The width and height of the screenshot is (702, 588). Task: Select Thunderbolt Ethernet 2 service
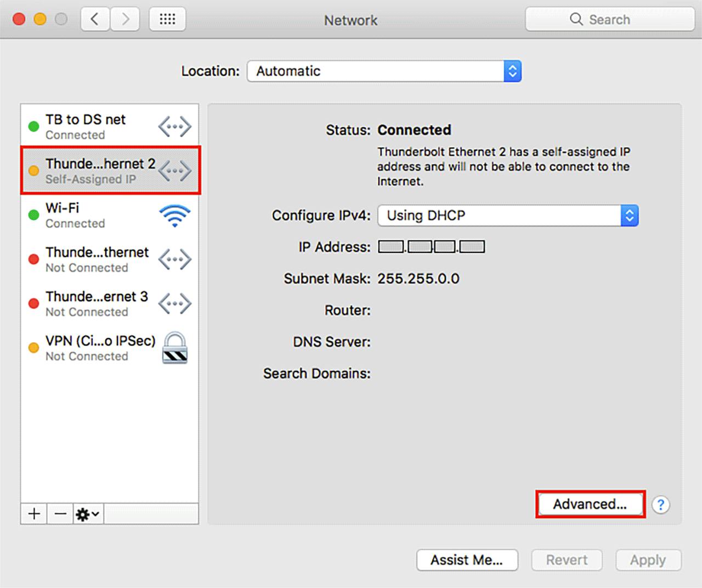(110, 171)
